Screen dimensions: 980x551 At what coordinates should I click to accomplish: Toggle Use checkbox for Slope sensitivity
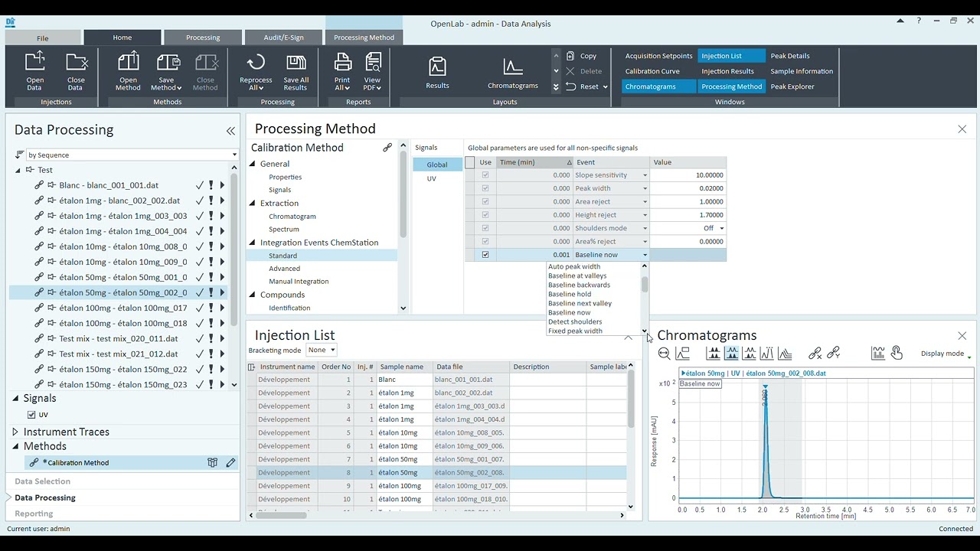click(485, 175)
